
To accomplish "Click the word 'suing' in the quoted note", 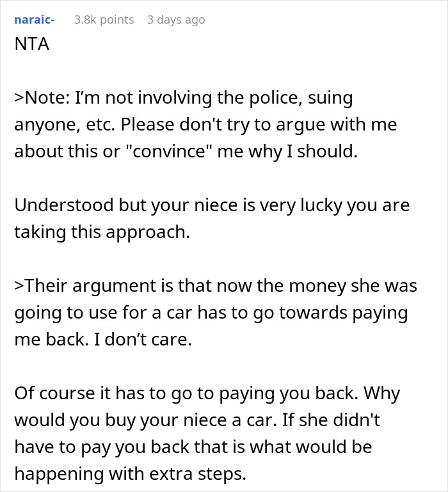I will pyautogui.click(x=330, y=99).
